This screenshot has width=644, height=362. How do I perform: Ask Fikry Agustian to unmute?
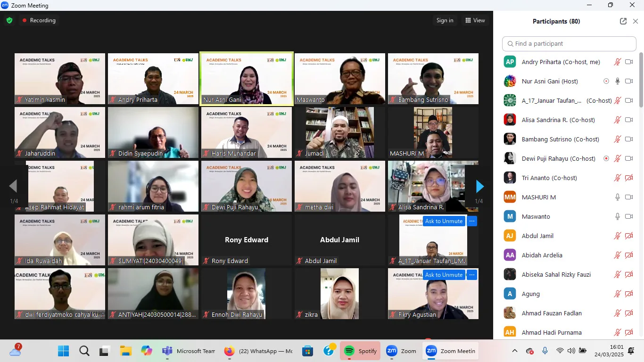(x=444, y=275)
